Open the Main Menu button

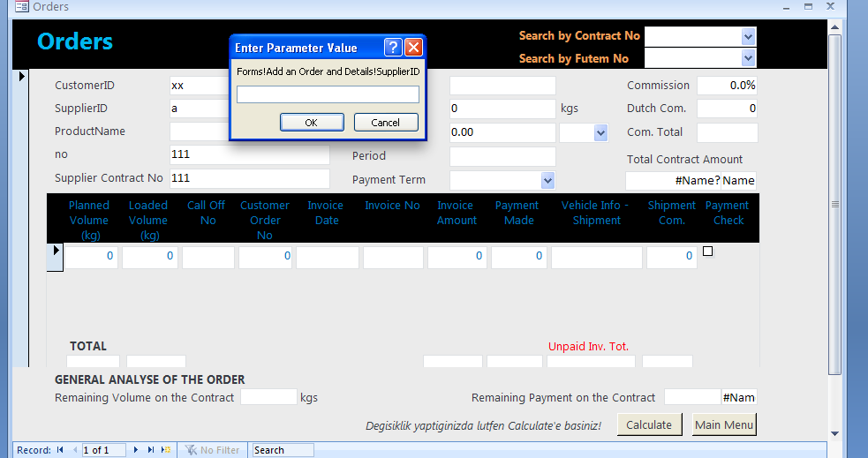pos(724,424)
